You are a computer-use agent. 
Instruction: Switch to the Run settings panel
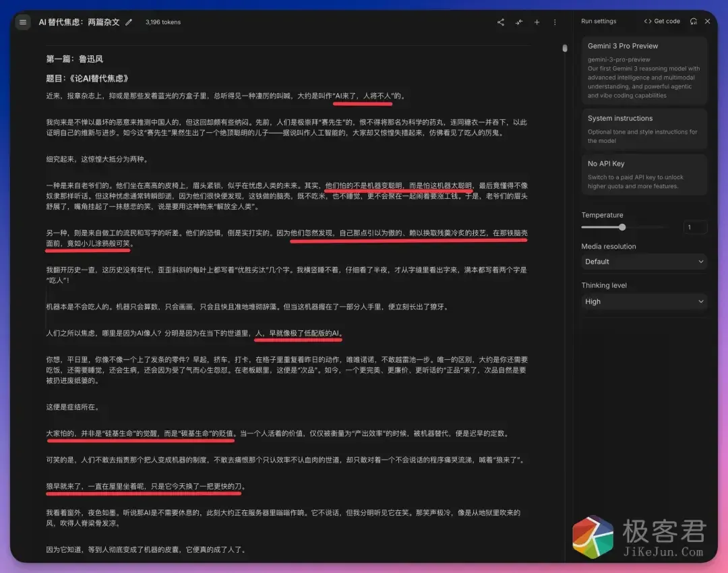(x=599, y=21)
